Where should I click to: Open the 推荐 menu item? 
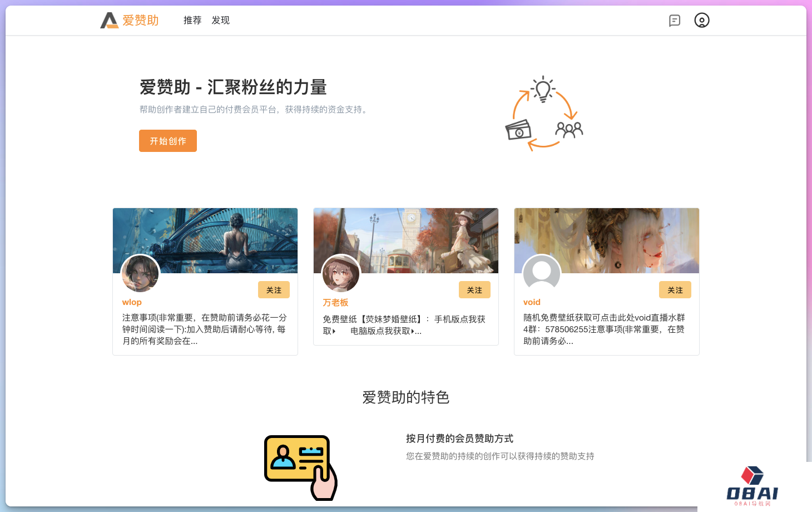(x=192, y=21)
